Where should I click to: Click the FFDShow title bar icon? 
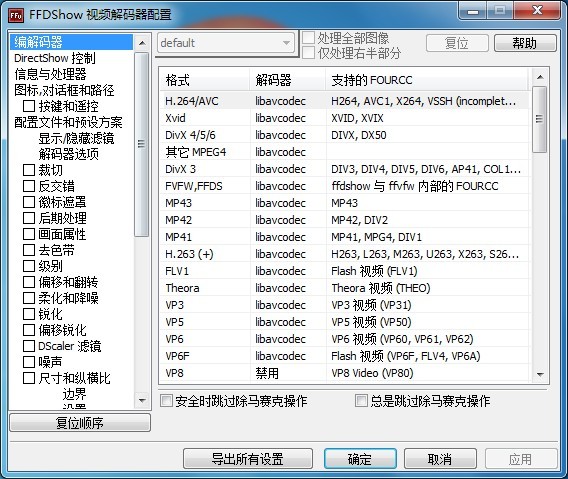click(16, 15)
